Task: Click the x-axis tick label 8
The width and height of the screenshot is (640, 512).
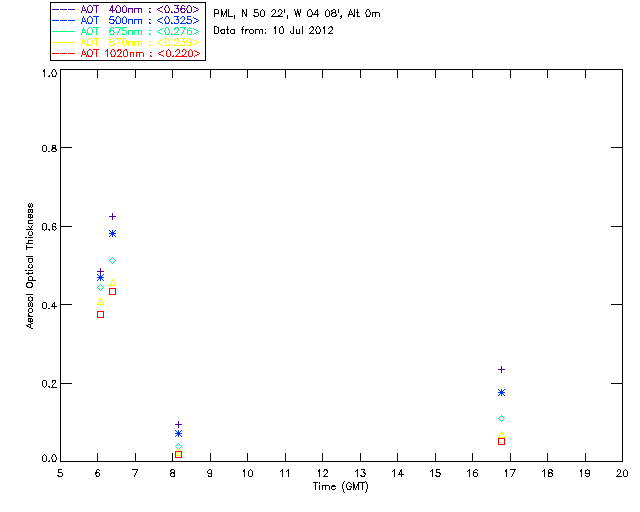Action: coord(173,473)
